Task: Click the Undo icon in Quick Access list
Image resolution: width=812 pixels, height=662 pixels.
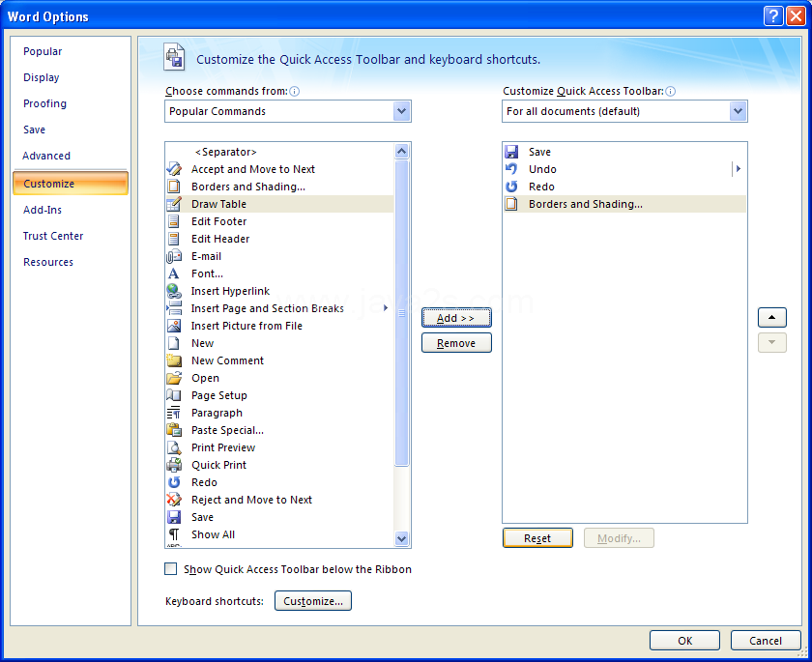Action: (x=511, y=169)
